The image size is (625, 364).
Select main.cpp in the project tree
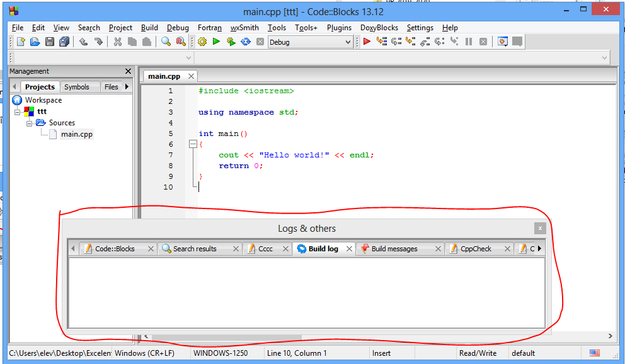click(x=76, y=134)
